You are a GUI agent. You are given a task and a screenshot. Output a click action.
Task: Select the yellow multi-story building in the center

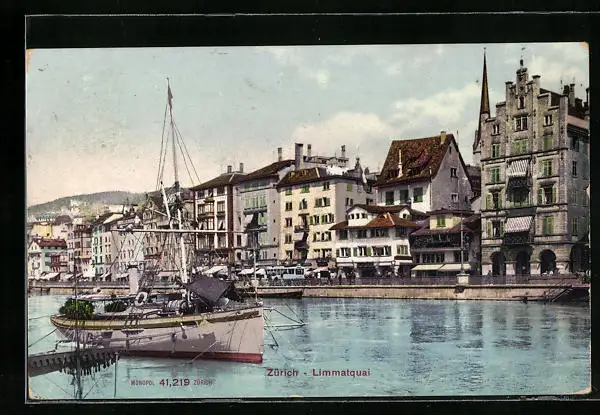coord(315,213)
